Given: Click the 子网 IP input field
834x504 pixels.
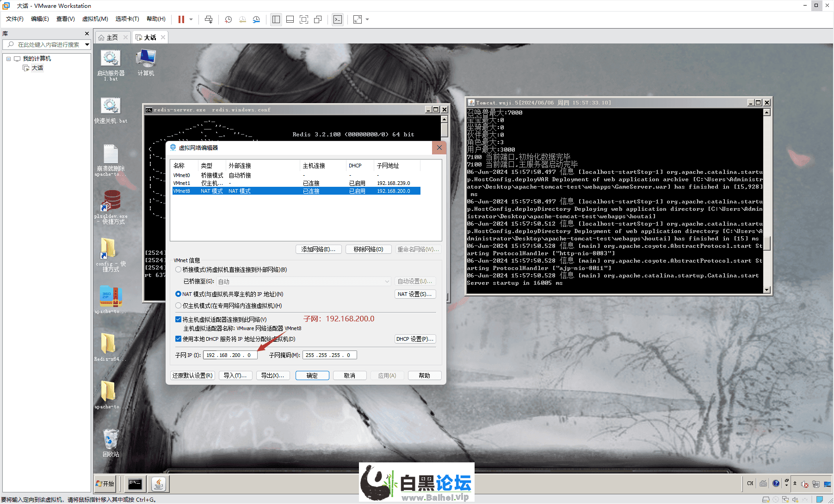Looking at the screenshot, I should (230, 355).
